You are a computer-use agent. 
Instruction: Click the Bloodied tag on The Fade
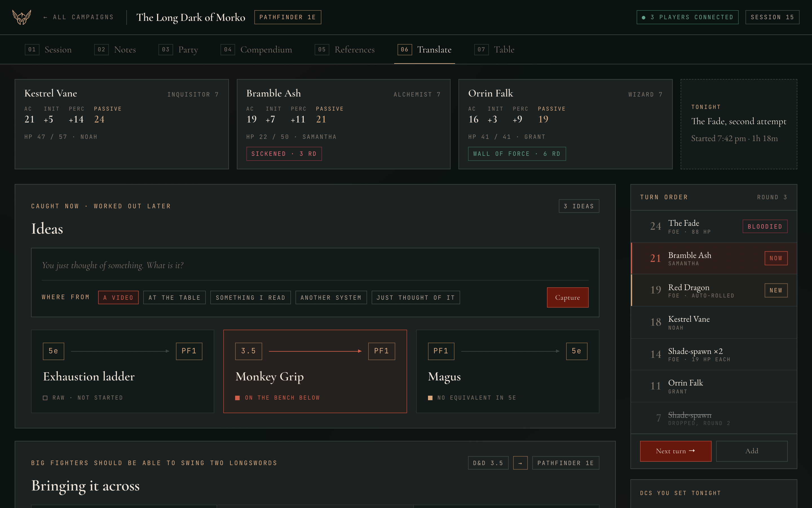pos(765,226)
